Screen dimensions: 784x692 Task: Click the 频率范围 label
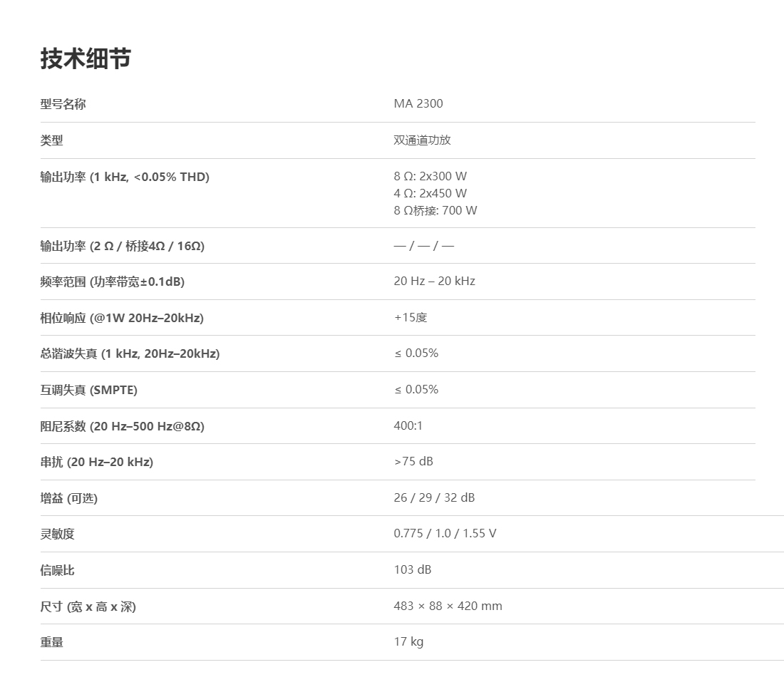[x=112, y=282]
